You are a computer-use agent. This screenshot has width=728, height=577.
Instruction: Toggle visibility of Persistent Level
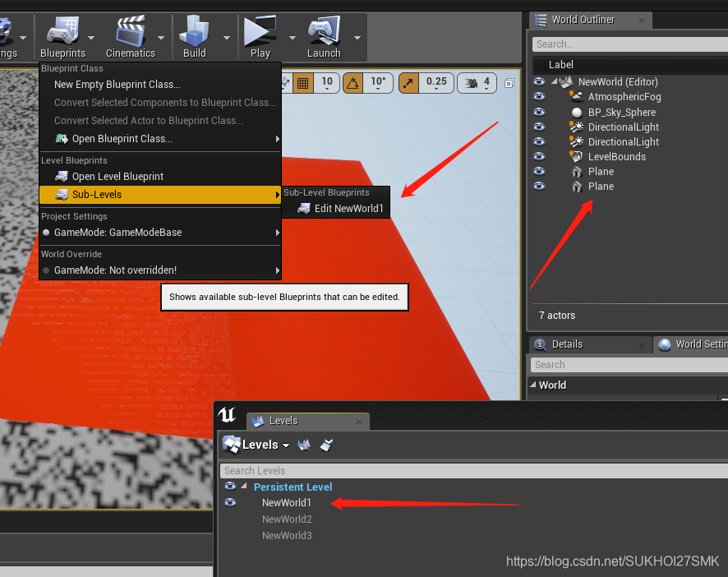pyautogui.click(x=230, y=487)
